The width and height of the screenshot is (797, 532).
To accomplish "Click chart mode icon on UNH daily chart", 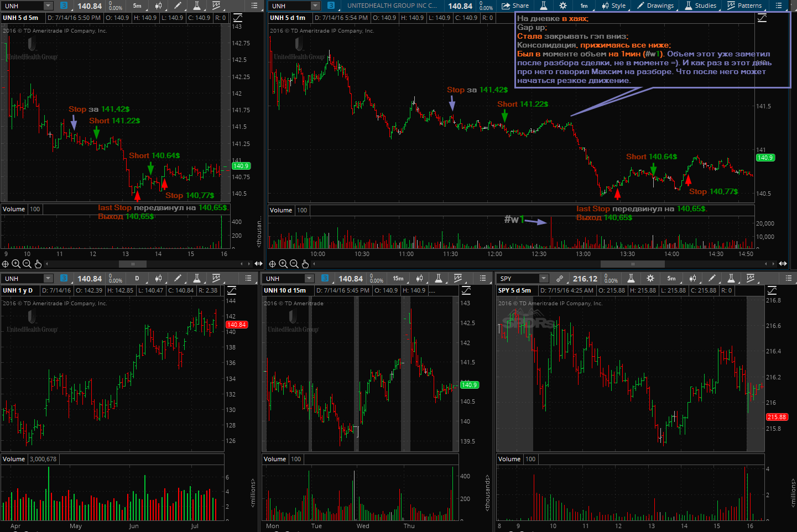I will (232, 290).
